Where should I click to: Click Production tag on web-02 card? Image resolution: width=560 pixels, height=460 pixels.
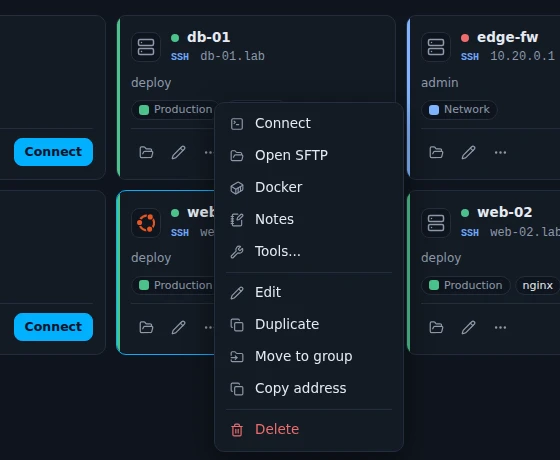(x=466, y=285)
